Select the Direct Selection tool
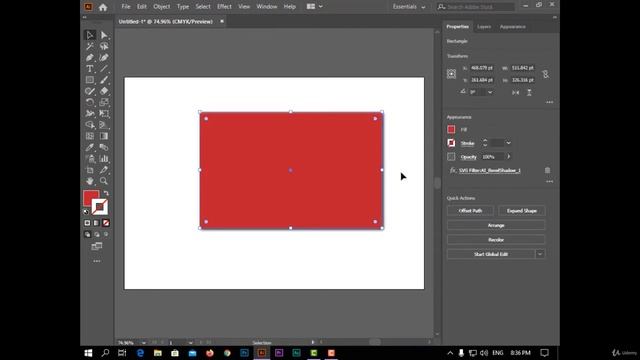 [104, 35]
